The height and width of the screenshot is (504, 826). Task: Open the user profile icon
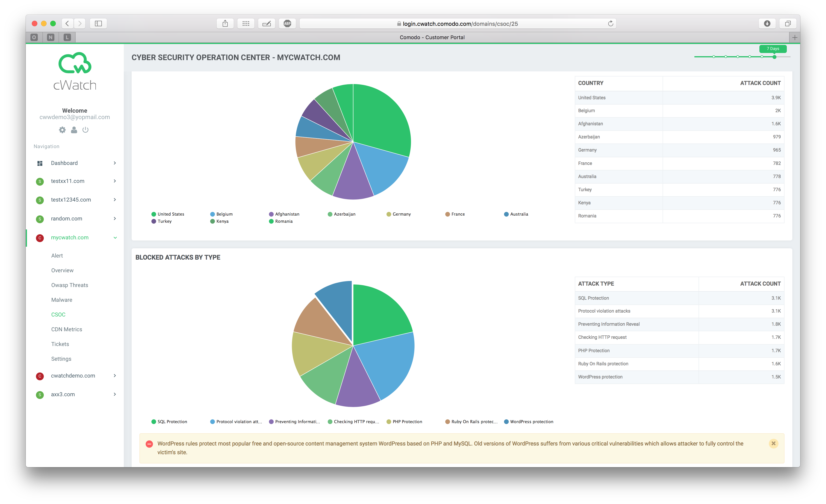(74, 130)
